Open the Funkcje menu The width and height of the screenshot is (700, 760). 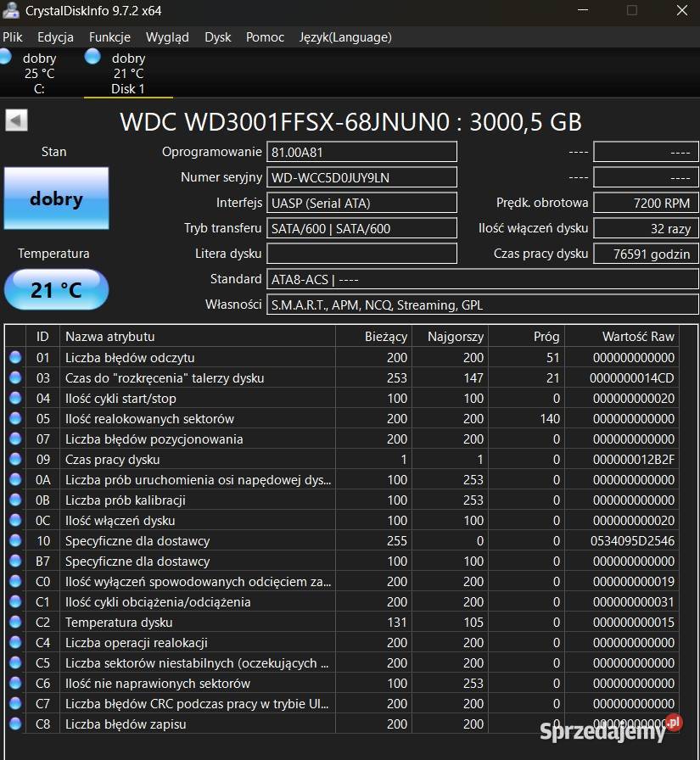tap(109, 37)
